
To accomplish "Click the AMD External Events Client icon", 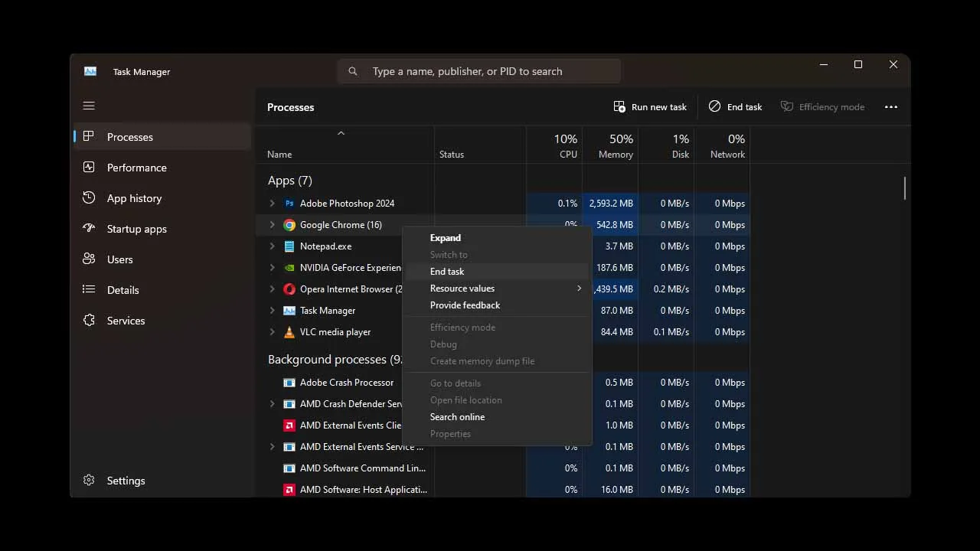I will pos(289,425).
